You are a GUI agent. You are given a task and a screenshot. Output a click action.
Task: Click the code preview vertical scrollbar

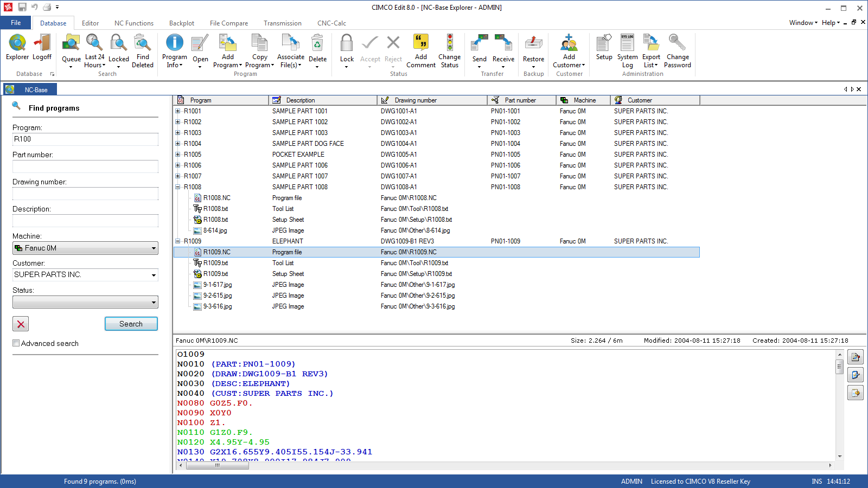tap(839, 405)
